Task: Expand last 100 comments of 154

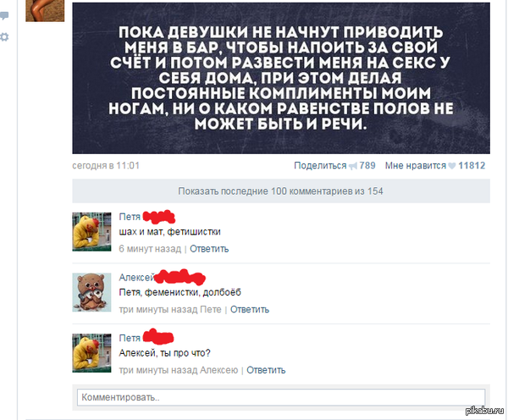Action: pyautogui.click(x=281, y=191)
